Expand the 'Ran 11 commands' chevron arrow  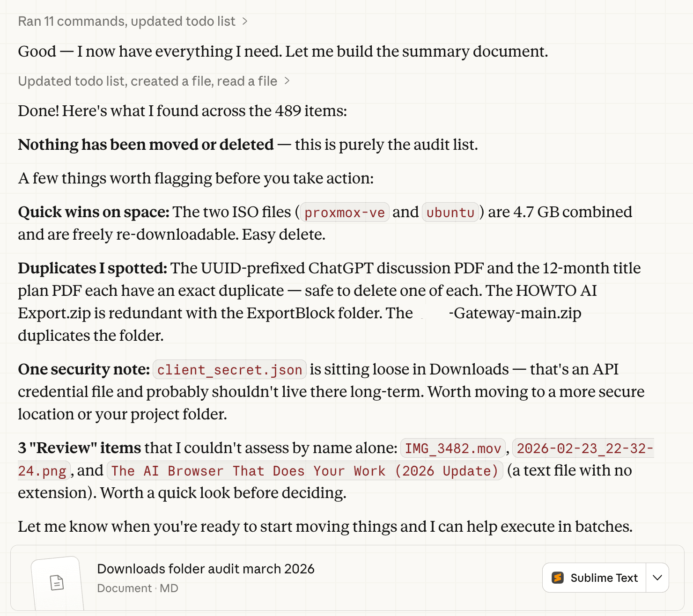pos(244,22)
